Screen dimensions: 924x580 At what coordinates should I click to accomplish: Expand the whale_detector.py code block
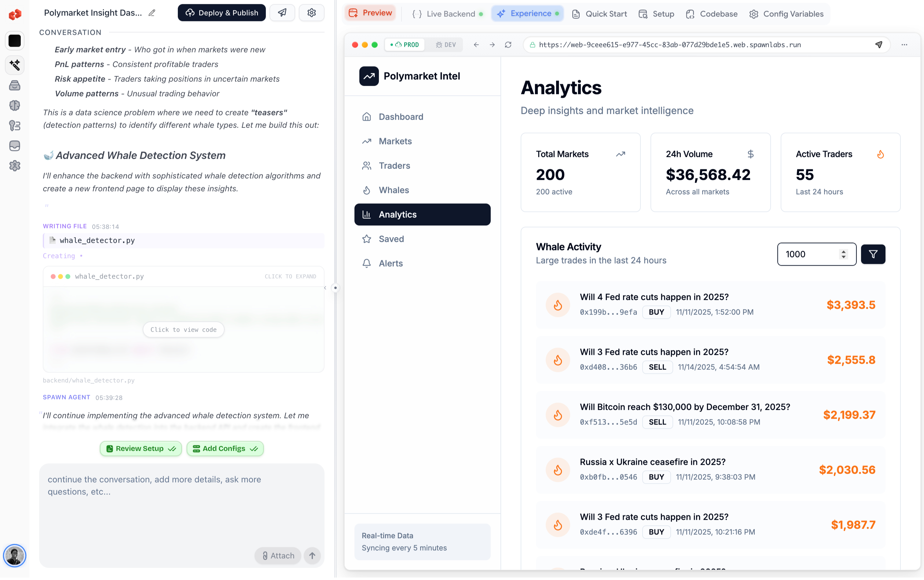coord(291,276)
